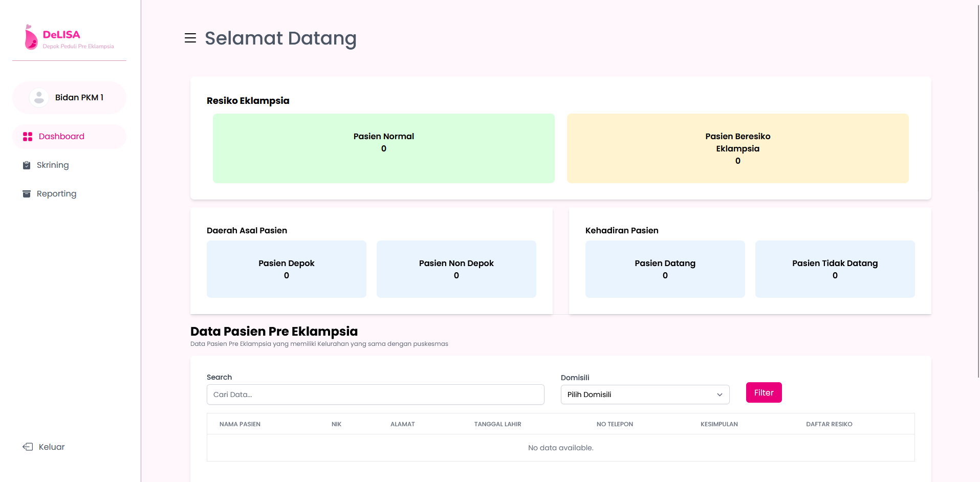Image resolution: width=980 pixels, height=482 pixels.
Task: Click the NAMA PASIEN column header
Action: pos(240,424)
